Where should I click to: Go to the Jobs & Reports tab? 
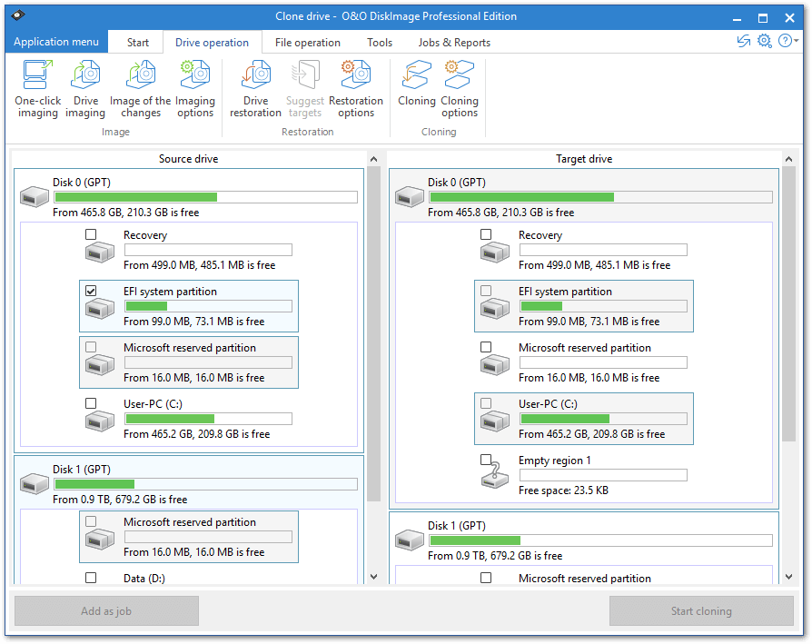click(454, 43)
